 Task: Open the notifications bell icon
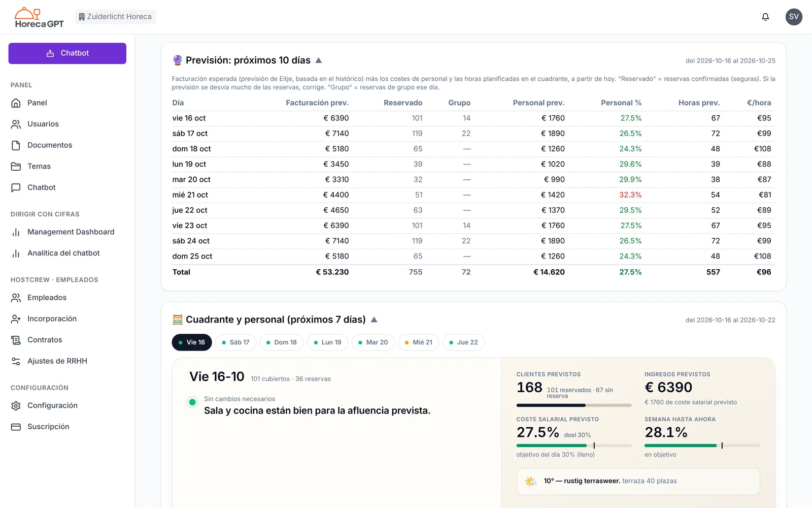pyautogui.click(x=765, y=17)
